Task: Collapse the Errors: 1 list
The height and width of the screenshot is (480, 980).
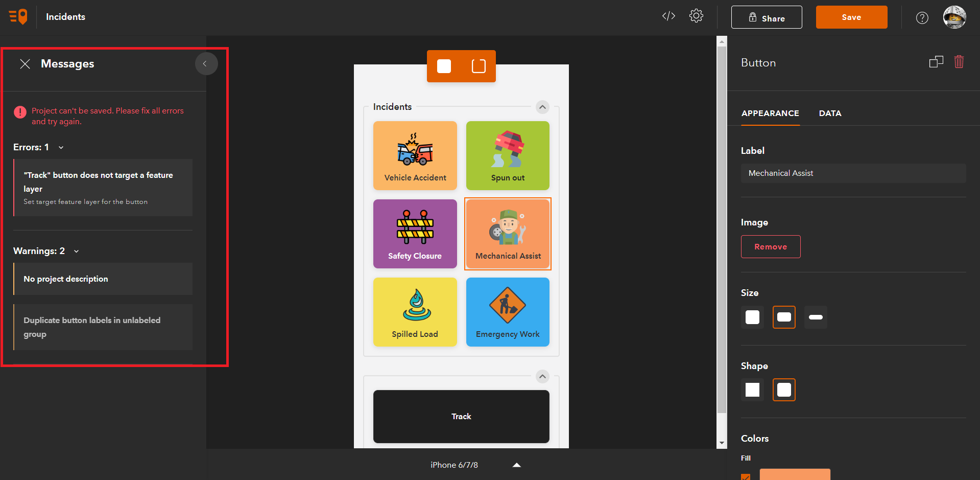Action: point(60,147)
